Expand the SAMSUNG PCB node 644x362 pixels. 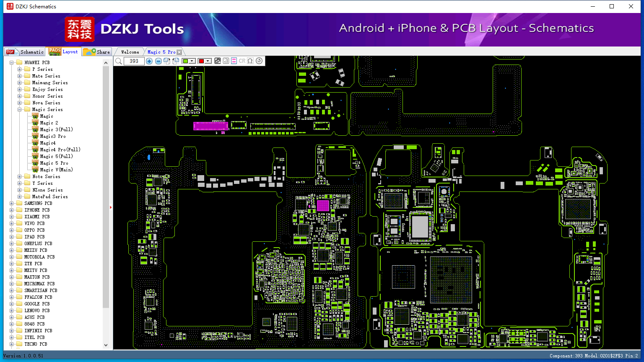(12, 203)
